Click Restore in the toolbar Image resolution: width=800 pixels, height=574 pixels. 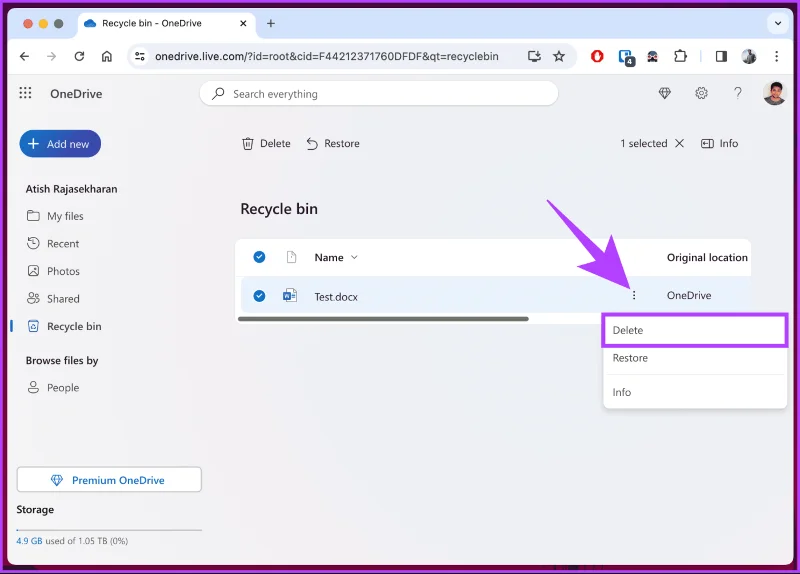point(333,144)
